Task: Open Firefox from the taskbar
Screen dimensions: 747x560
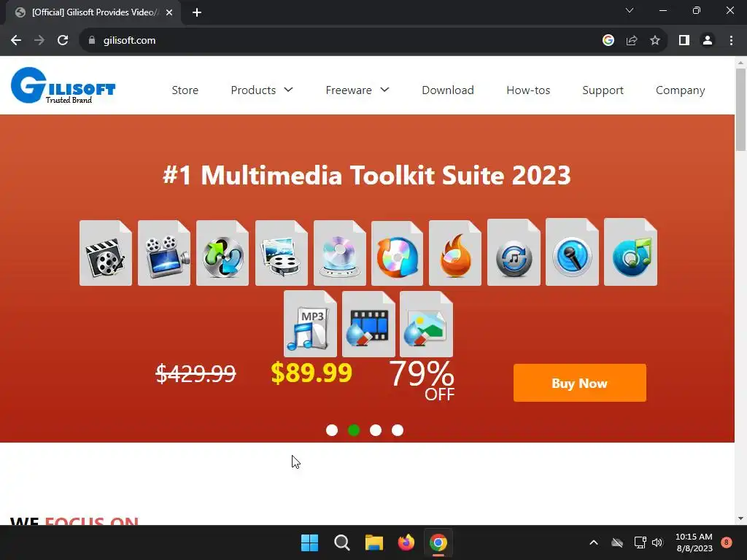Action: pos(406,542)
